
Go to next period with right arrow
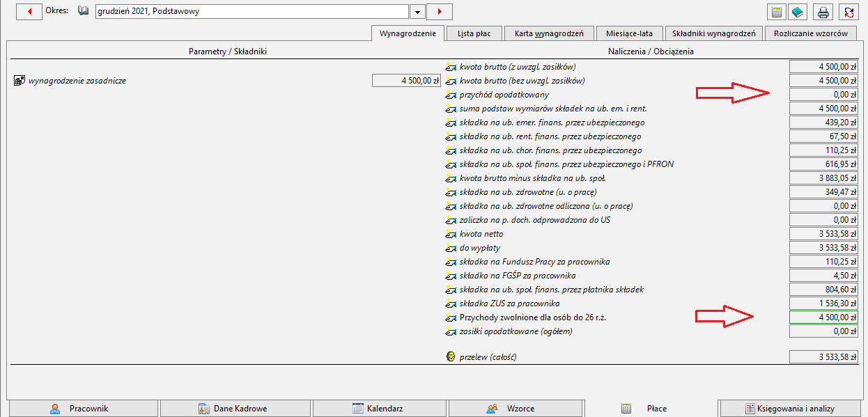[x=440, y=12]
